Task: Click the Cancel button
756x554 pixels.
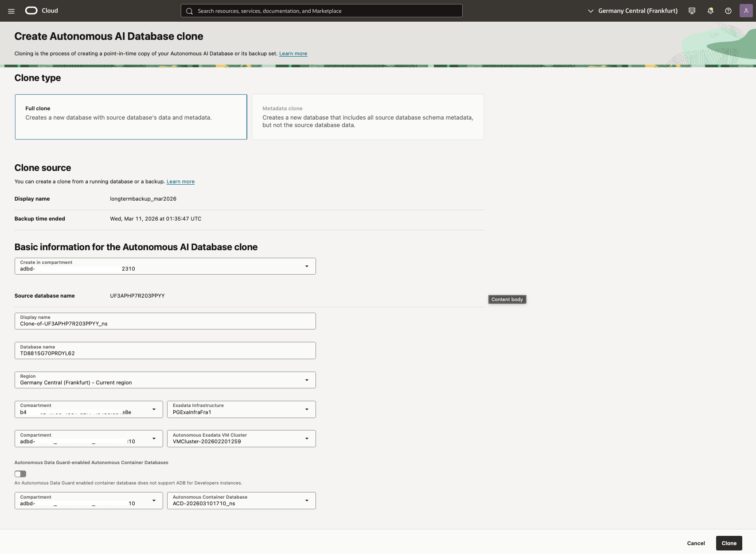Action: coord(696,543)
